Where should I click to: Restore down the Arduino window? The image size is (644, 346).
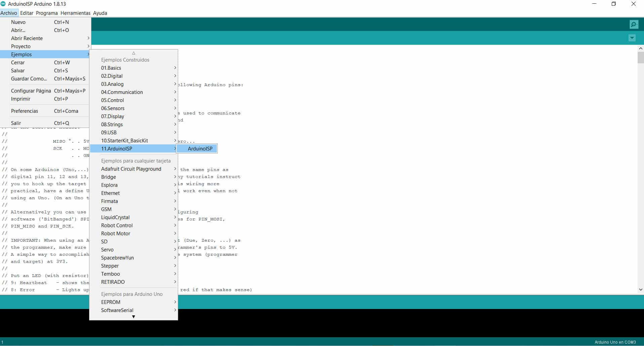pos(614,4)
